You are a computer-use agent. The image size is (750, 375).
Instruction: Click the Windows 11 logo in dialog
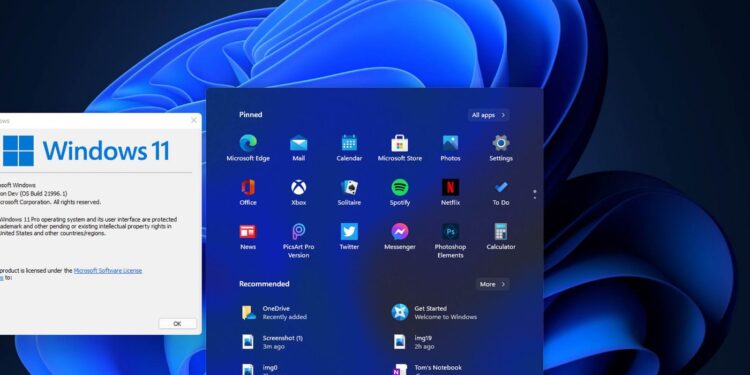pos(86,151)
